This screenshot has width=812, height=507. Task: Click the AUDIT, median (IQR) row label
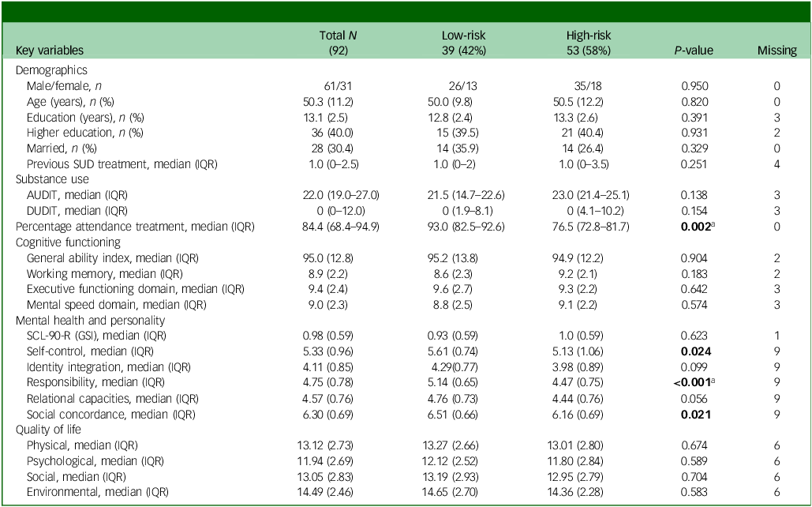pos(77,195)
